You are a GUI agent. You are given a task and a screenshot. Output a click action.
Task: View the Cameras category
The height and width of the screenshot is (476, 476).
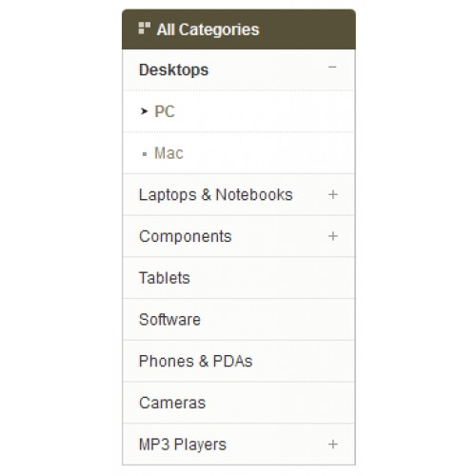point(172,403)
